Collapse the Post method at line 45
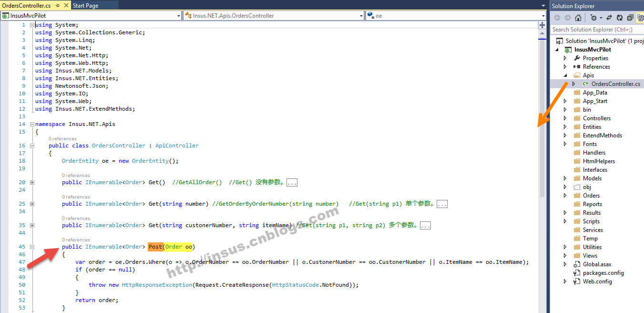Image resolution: width=644 pixels, height=313 pixels. (x=32, y=247)
